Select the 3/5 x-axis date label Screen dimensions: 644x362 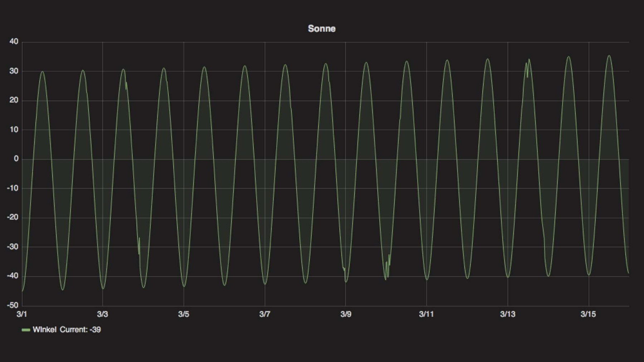point(184,314)
